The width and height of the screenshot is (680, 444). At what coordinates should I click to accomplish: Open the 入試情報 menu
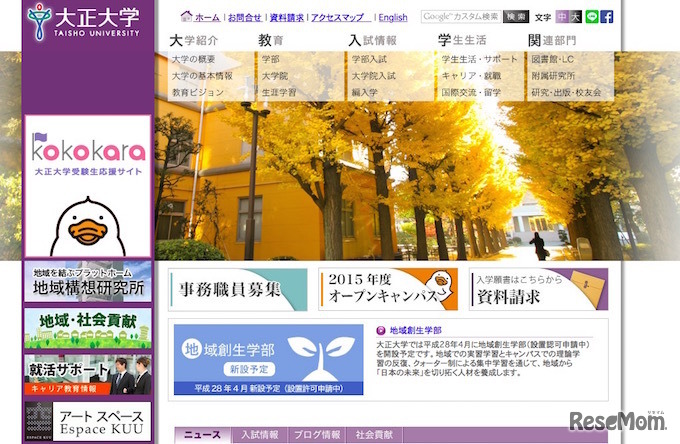click(x=373, y=40)
